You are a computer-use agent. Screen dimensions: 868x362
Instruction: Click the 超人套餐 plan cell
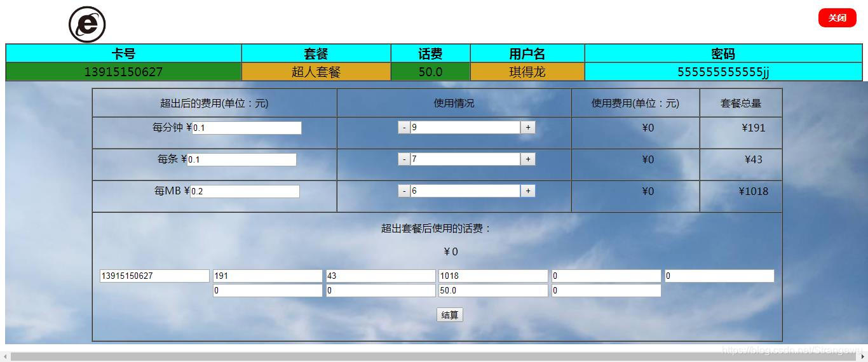click(316, 72)
